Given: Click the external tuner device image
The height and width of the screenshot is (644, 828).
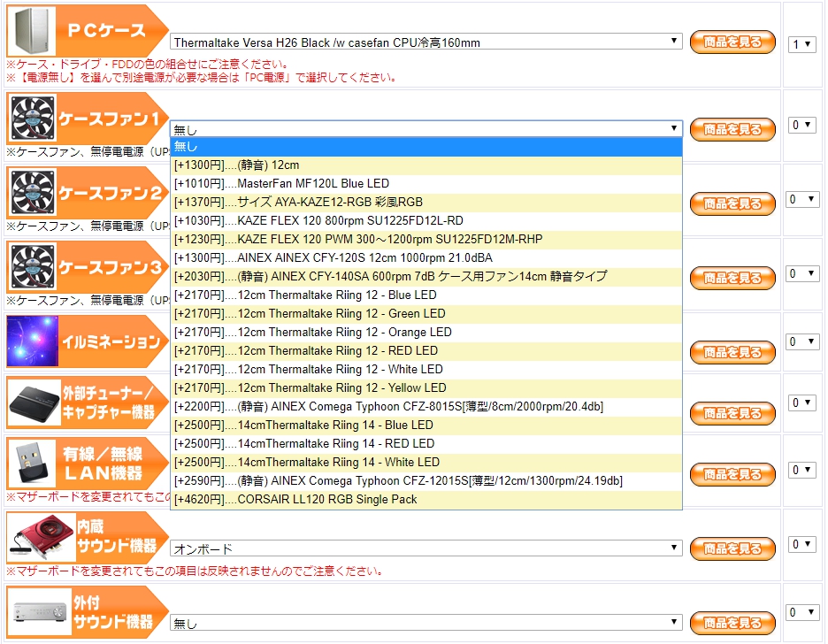Looking at the screenshot, I should click(34, 403).
